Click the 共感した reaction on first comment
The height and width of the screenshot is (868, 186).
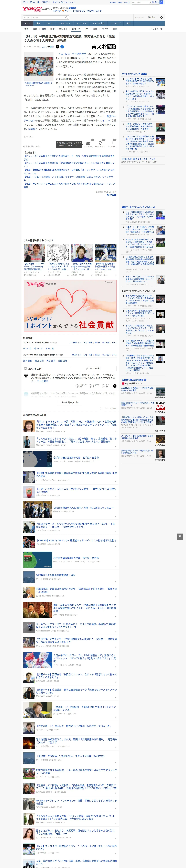81,386
